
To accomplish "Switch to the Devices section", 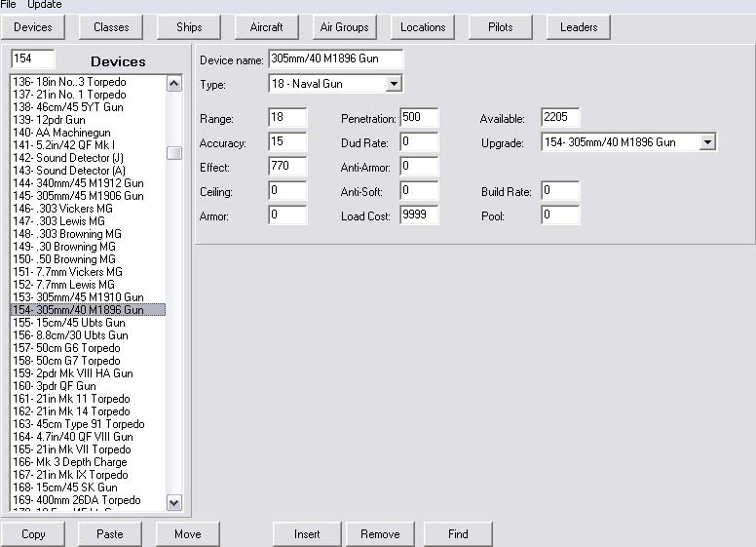I will 33,27.
